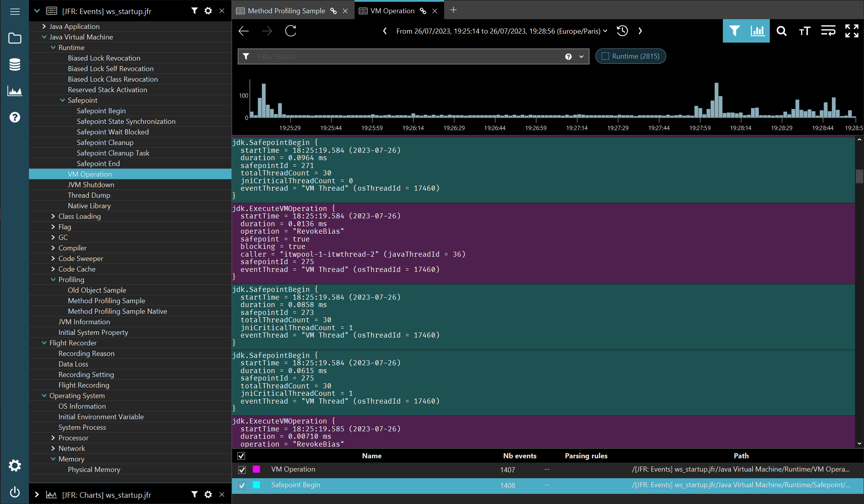Viewport: 864px width, 504px height.
Task: Click the search magnifier icon
Action: (x=781, y=31)
